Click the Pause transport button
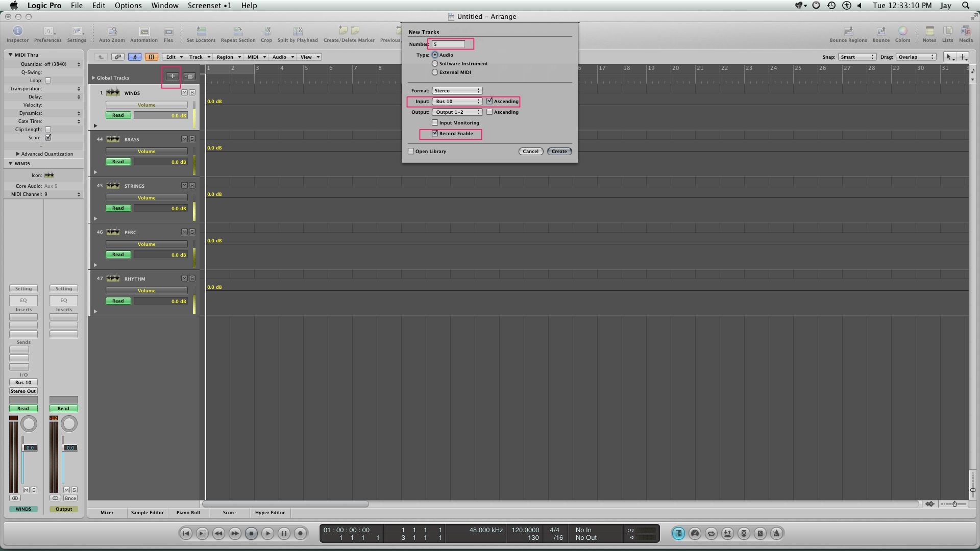 coord(284,533)
